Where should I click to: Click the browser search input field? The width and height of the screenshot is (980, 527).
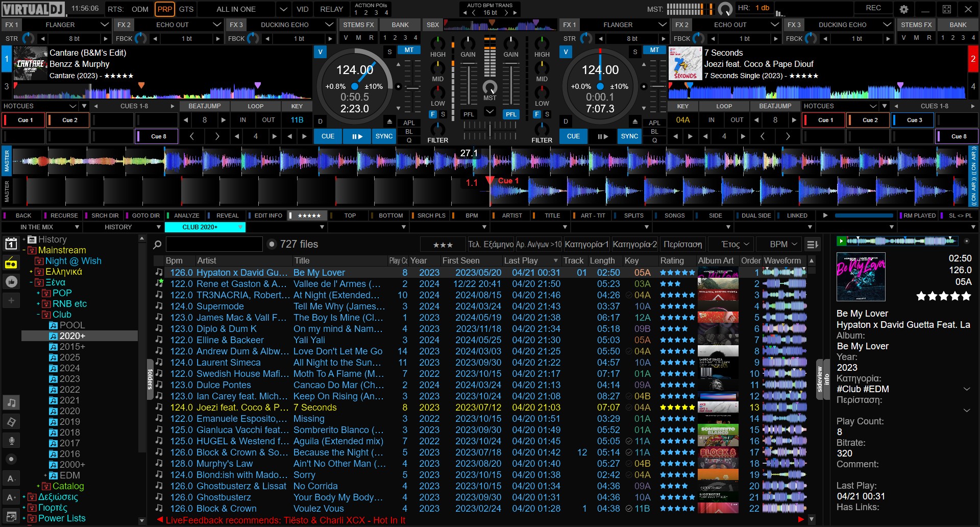(x=214, y=245)
